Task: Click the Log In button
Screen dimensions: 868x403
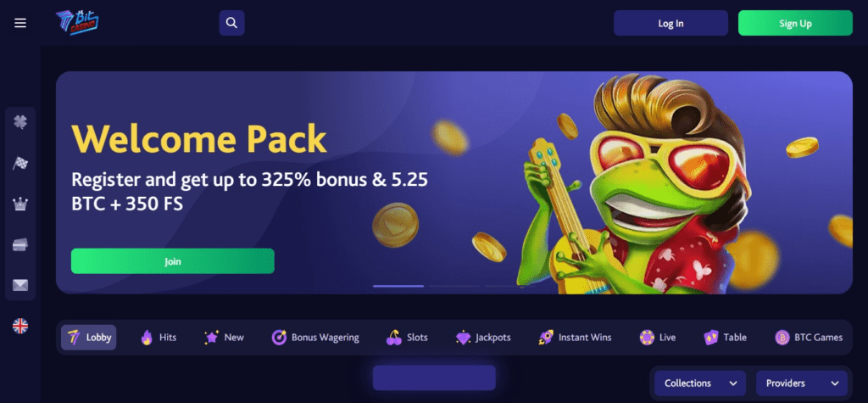Action: pyautogui.click(x=670, y=23)
